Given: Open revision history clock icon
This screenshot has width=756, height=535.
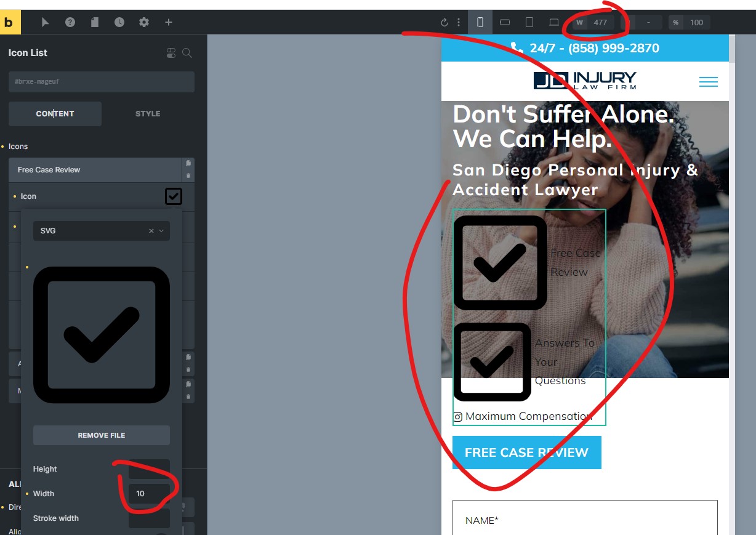Looking at the screenshot, I should tap(119, 22).
